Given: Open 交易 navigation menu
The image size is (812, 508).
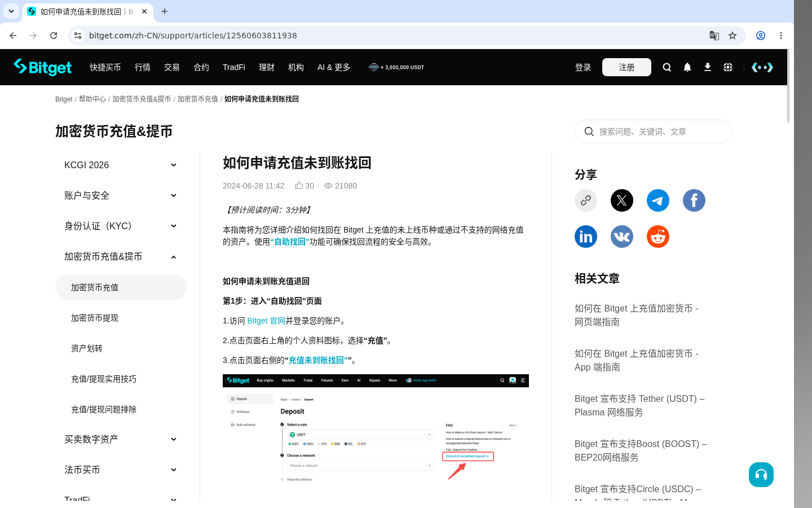Looking at the screenshot, I should click(x=172, y=67).
